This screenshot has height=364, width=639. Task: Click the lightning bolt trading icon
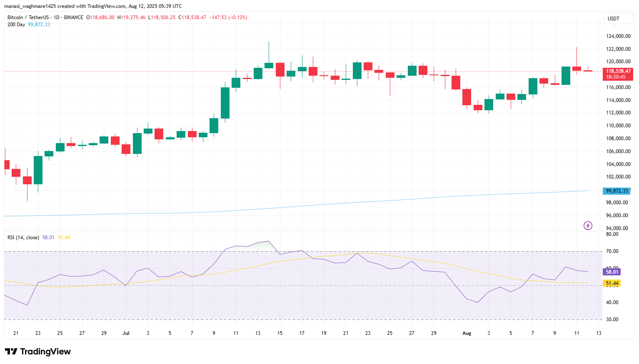[x=587, y=225]
